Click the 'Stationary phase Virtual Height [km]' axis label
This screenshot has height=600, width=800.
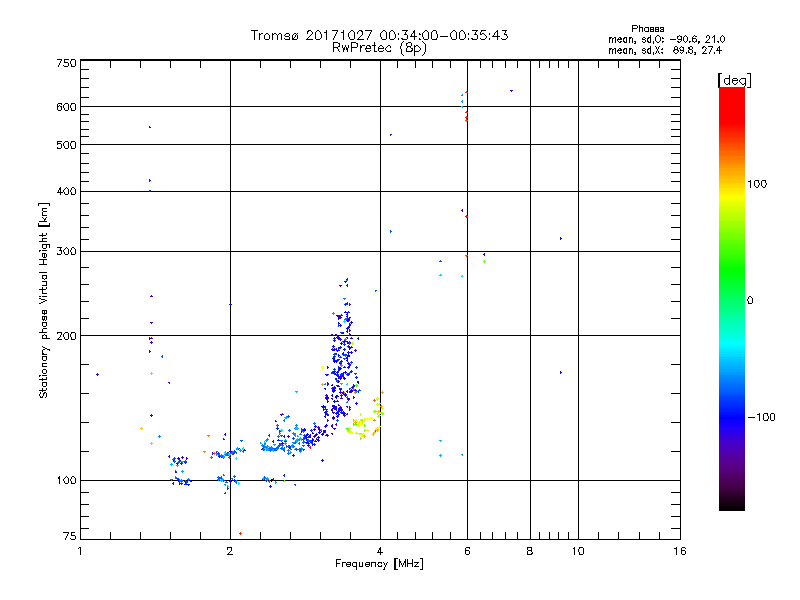43,301
